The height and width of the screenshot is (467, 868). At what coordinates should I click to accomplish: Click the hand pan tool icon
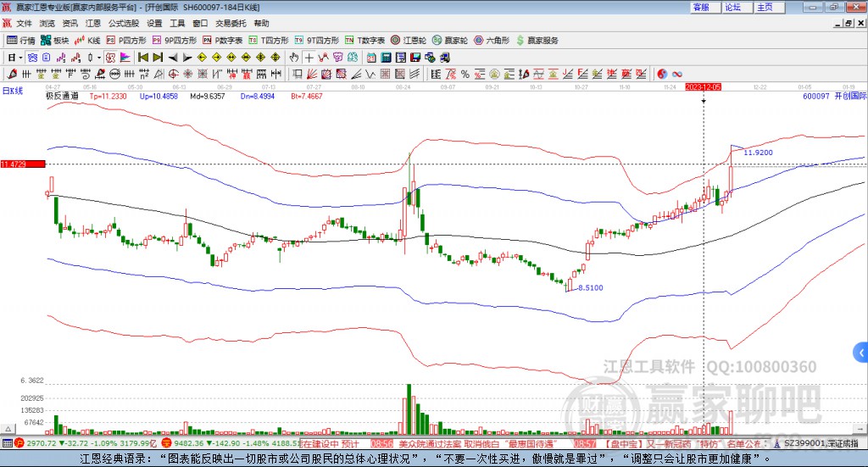pos(294,58)
